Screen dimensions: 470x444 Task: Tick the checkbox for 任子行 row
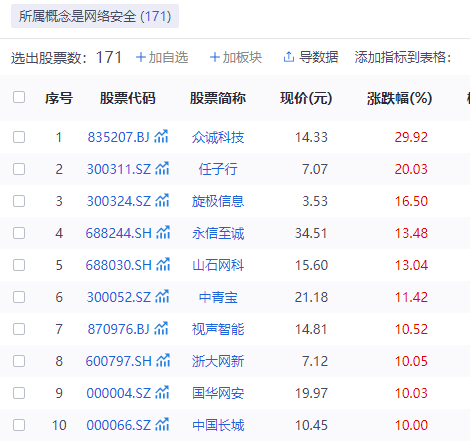[x=19, y=169]
